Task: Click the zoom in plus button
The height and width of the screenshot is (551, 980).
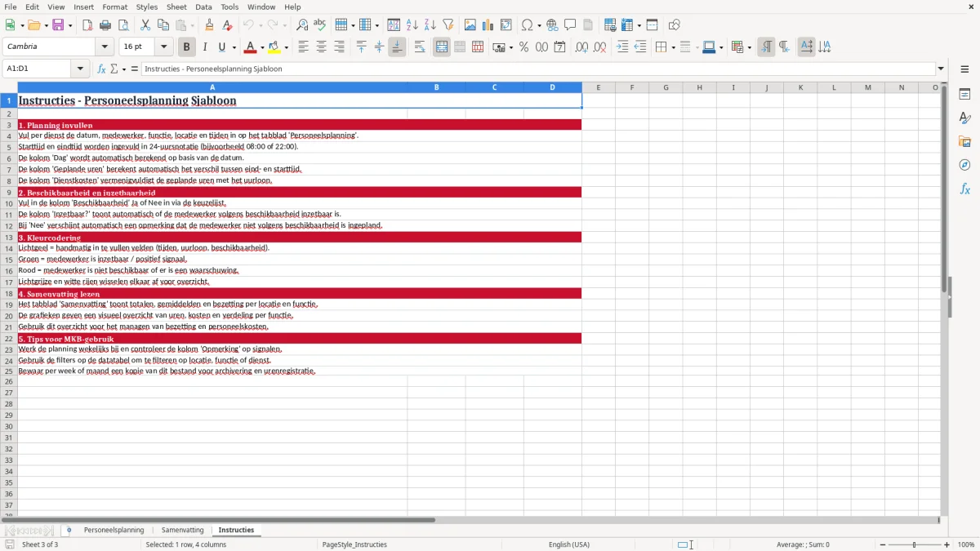Action: [947, 544]
